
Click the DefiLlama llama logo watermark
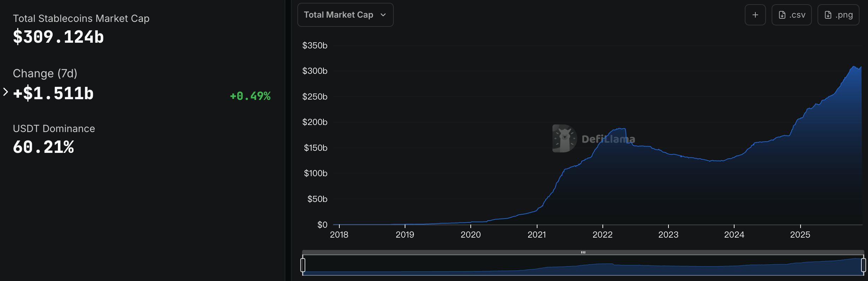[564, 138]
